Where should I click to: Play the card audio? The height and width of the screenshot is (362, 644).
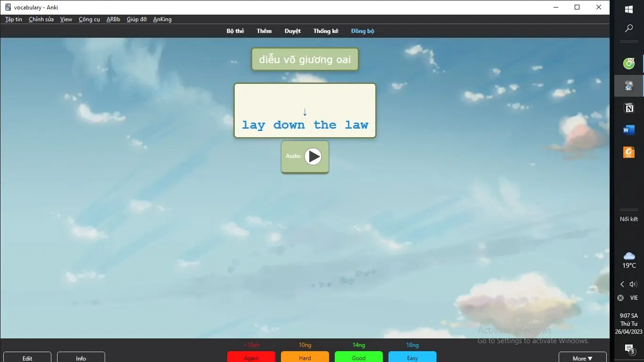point(313,156)
